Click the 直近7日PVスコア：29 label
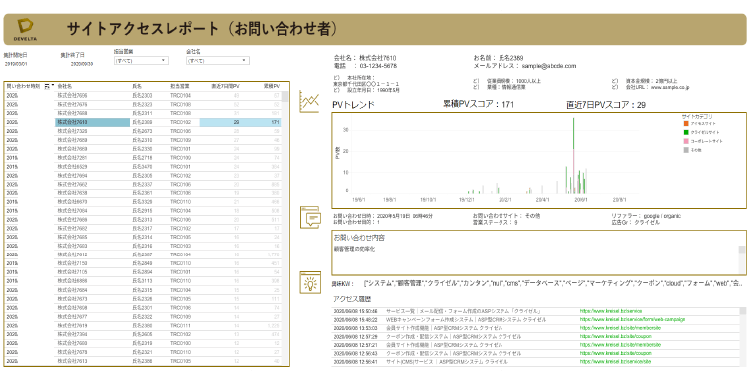Screen dimensions: 750x380 [x=606, y=105]
